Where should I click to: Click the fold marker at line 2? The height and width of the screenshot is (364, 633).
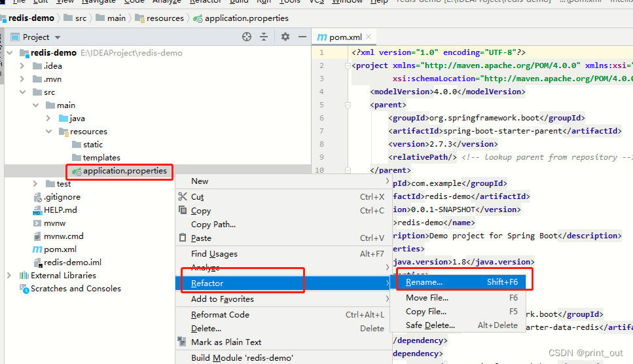pyautogui.click(x=348, y=65)
